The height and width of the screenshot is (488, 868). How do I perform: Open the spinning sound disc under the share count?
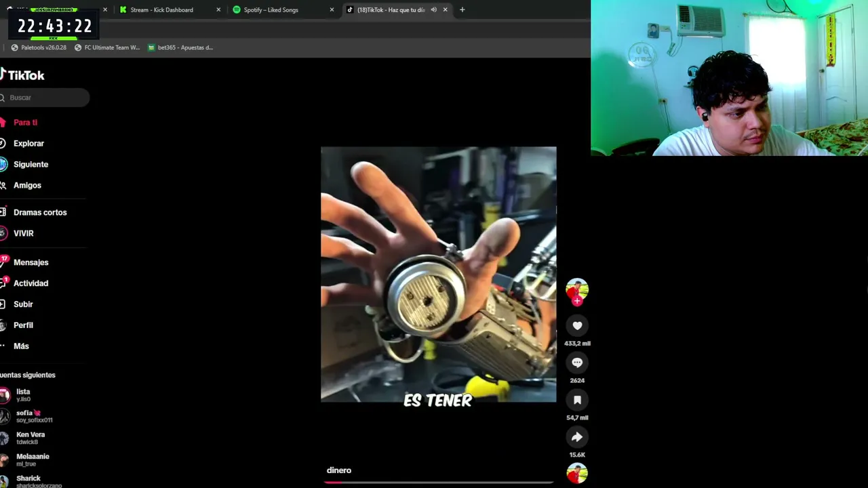click(577, 473)
